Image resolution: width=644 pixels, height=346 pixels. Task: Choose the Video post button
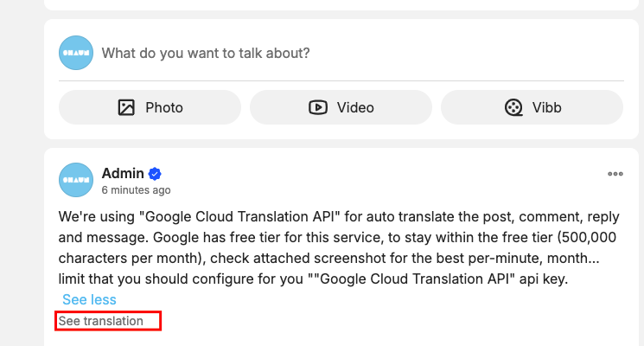(x=341, y=107)
